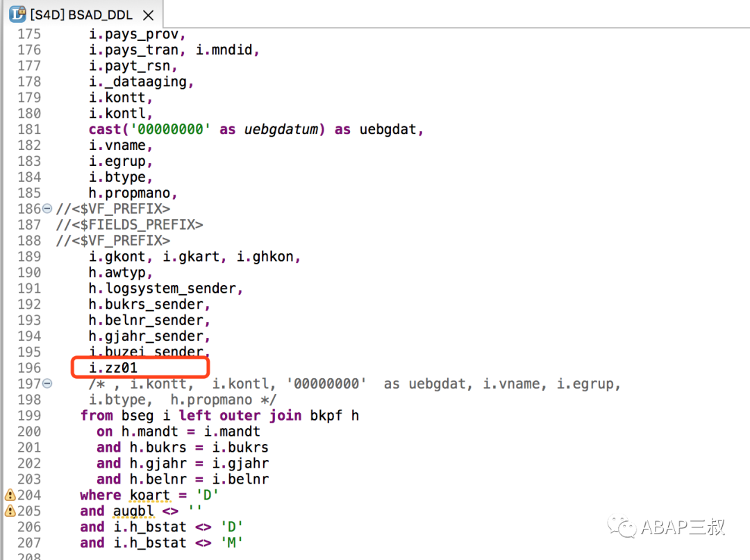This screenshot has height=560, width=750.
Task: Click 'i.gkart,' on line 189
Action: click(x=194, y=257)
